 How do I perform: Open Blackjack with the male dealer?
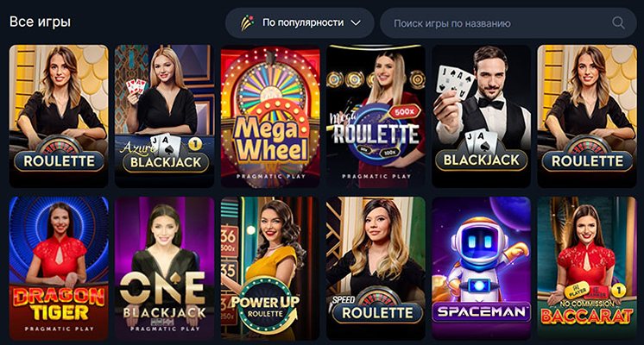click(x=481, y=116)
